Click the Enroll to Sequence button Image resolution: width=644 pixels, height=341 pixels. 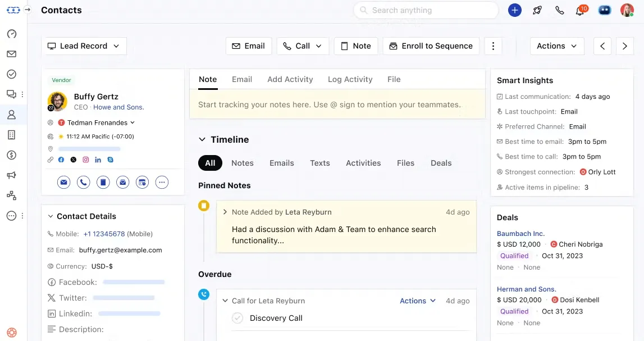pyautogui.click(x=431, y=46)
